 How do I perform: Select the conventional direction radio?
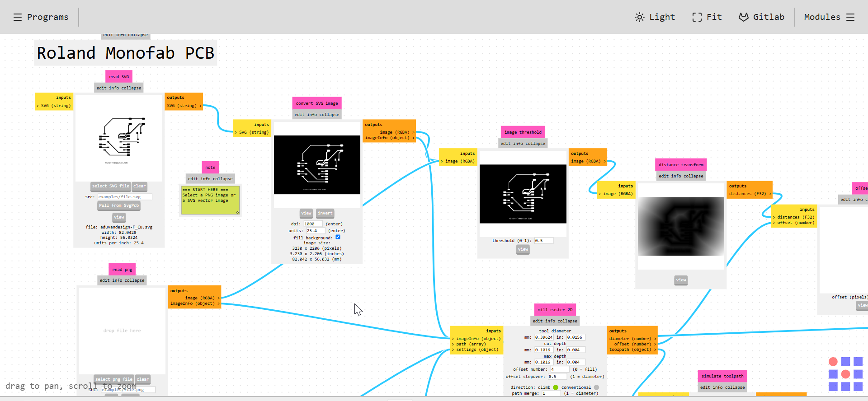point(596,387)
